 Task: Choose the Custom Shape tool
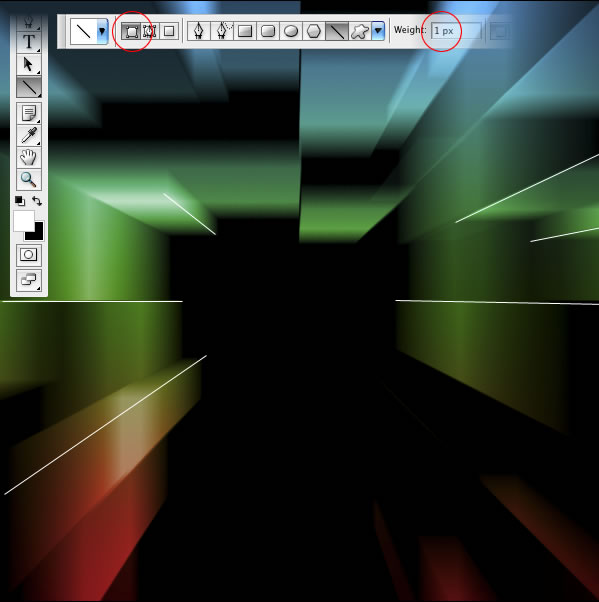coord(360,31)
